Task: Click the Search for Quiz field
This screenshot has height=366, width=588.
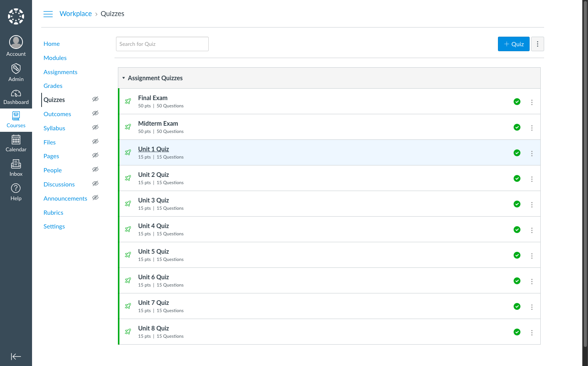Action: [x=162, y=44]
